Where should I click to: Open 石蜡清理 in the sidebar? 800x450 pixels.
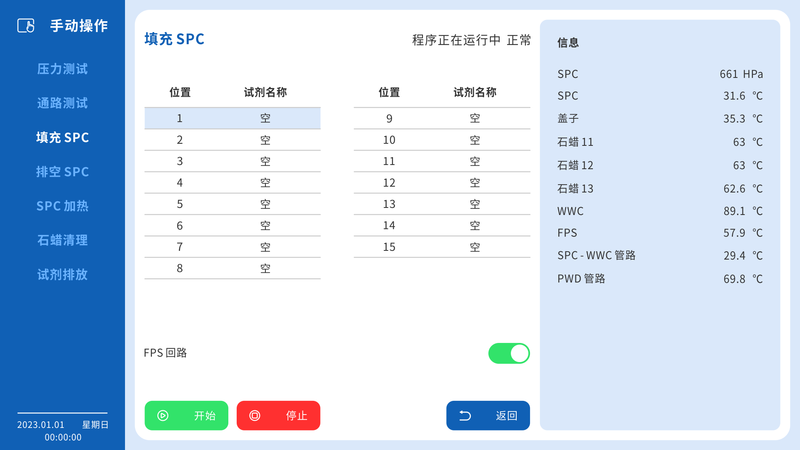click(x=62, y=240)
